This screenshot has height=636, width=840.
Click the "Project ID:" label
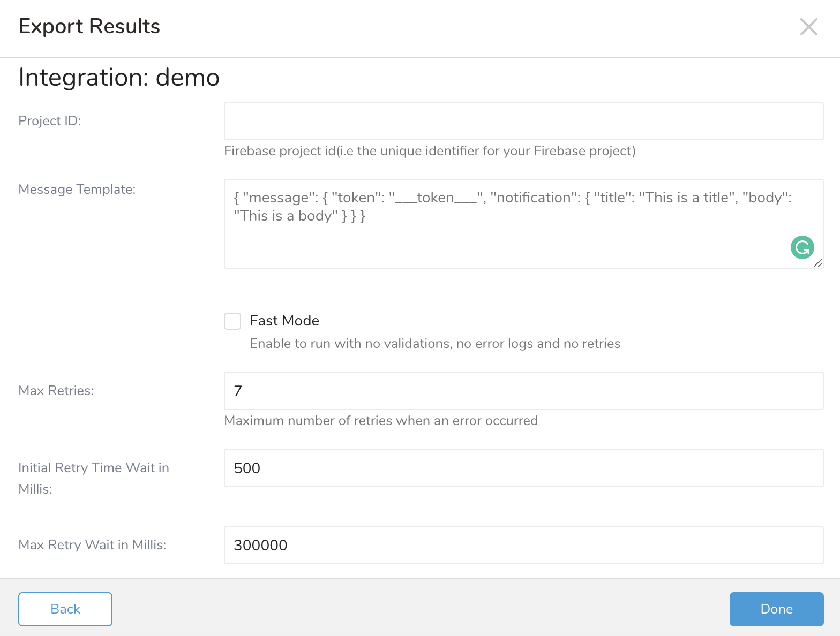click(x=50, y=121)
